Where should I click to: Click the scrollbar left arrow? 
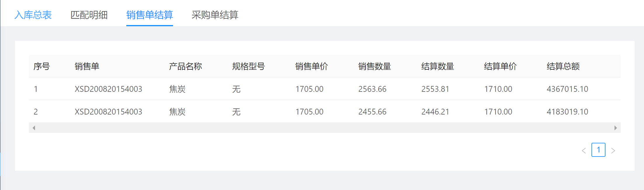coord(34,128)
